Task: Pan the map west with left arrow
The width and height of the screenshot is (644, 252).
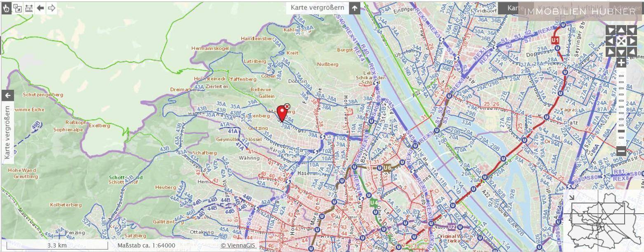Action: coord(610,41)
